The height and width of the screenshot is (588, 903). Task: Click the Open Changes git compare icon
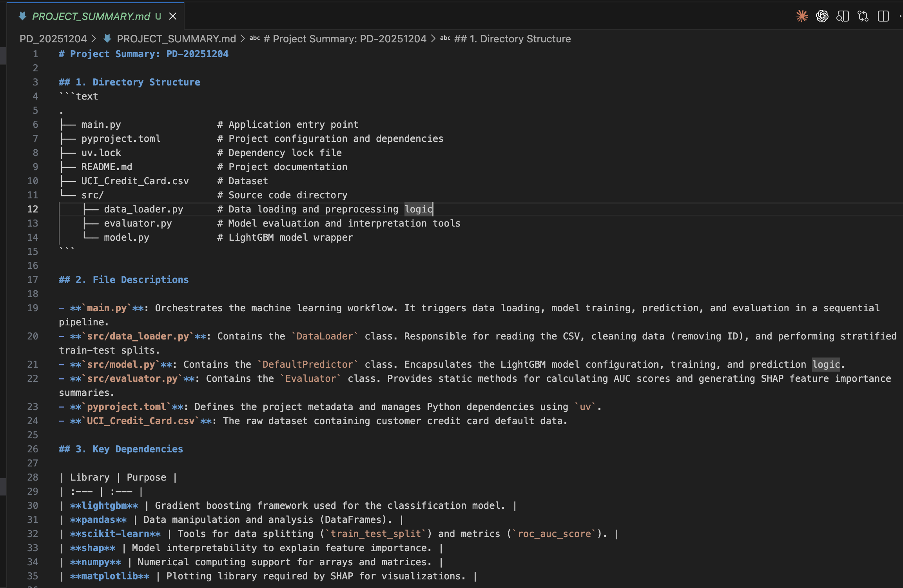[x=863, y=16]
